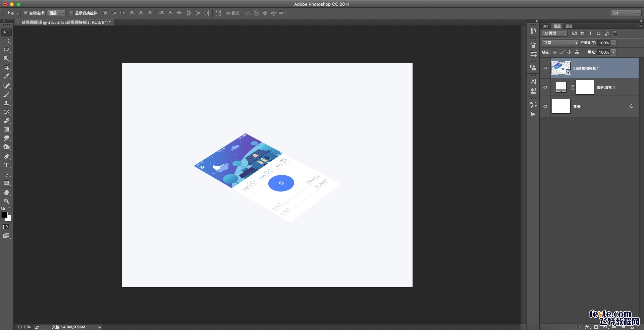Select the Horizontal Type tool
Screen dimensions: 644x330
point(6,165)
